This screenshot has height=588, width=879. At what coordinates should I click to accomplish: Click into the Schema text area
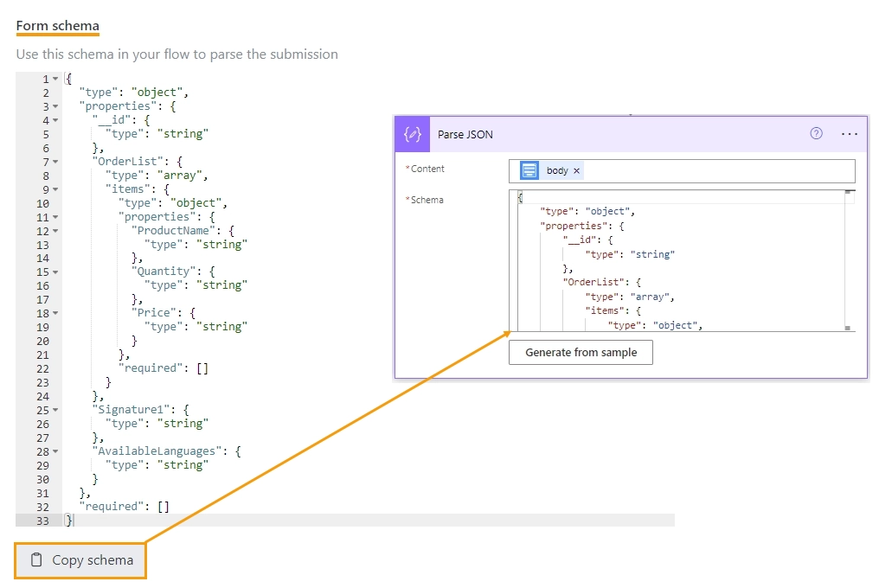[682, 260]
